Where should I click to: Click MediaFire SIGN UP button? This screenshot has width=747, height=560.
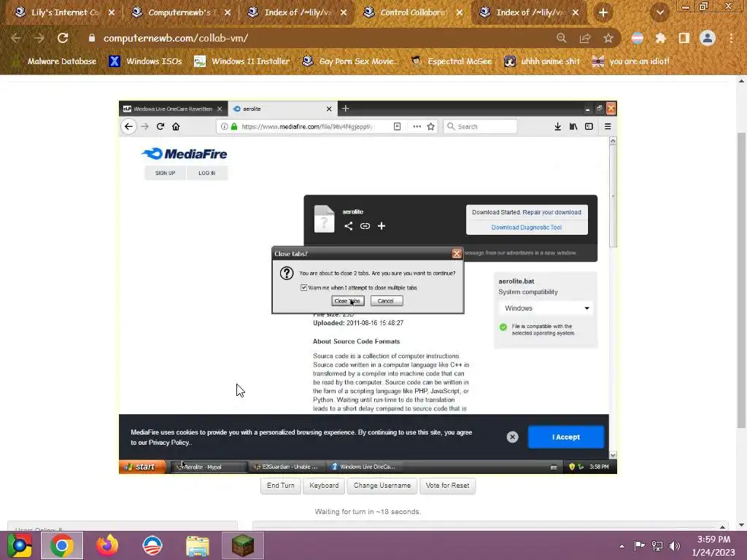pos(165,173)
